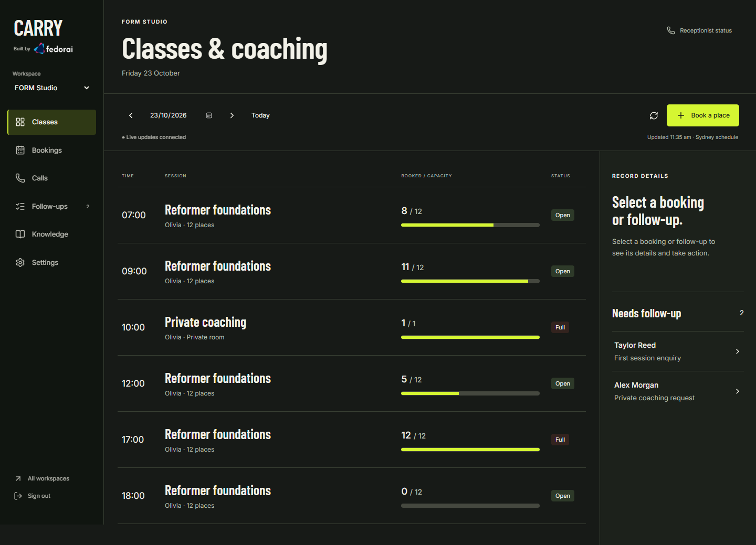Click the Receptionist status phone icon

[x=671, y=30]
